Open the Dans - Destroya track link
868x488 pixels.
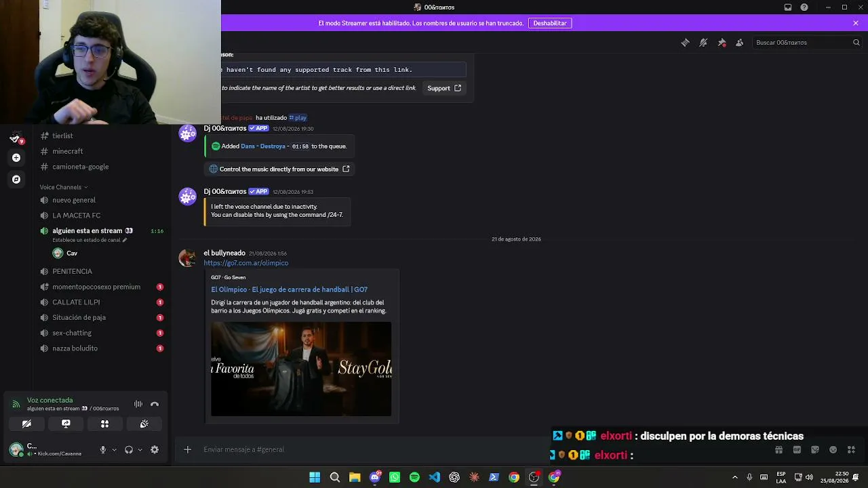click(x=263, y=146)
